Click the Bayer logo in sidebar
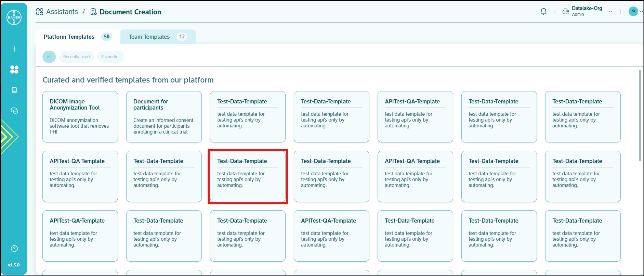Viewport: 644px width, 276px height. click(14, 17)
